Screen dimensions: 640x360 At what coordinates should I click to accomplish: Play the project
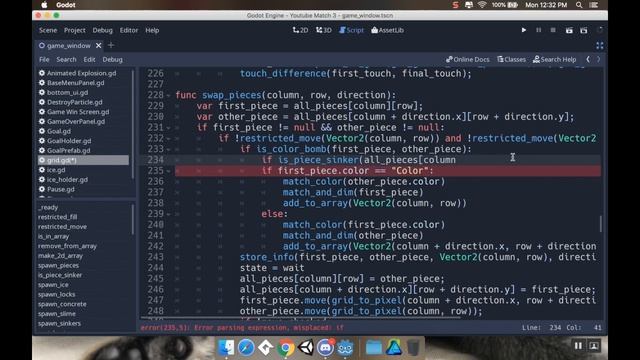click(524, 30)
